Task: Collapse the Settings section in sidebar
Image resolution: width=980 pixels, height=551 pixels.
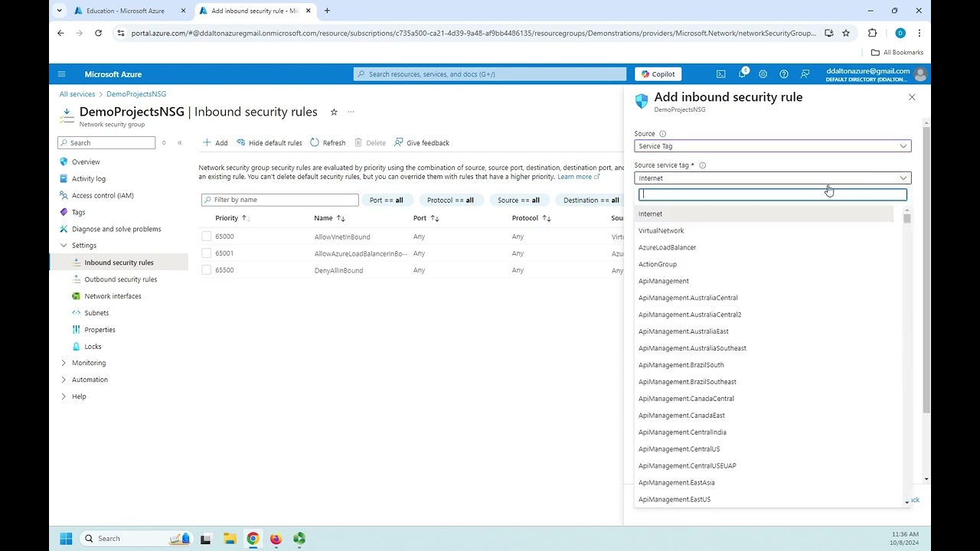Action: [64, 246]
